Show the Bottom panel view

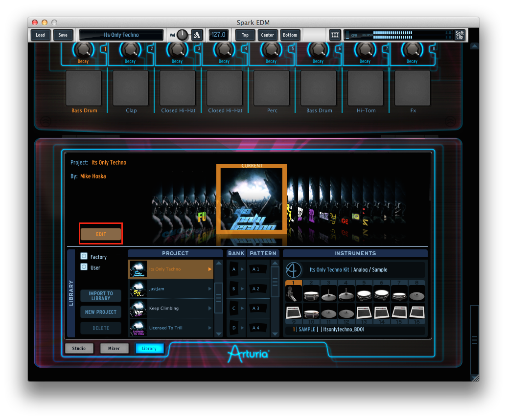290,35
